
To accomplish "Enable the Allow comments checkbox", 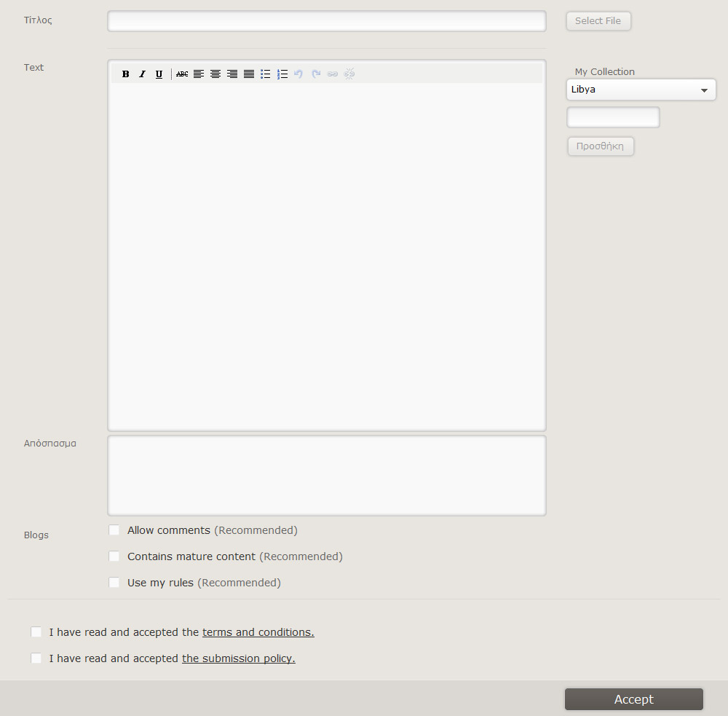I will tap(114, 530).
